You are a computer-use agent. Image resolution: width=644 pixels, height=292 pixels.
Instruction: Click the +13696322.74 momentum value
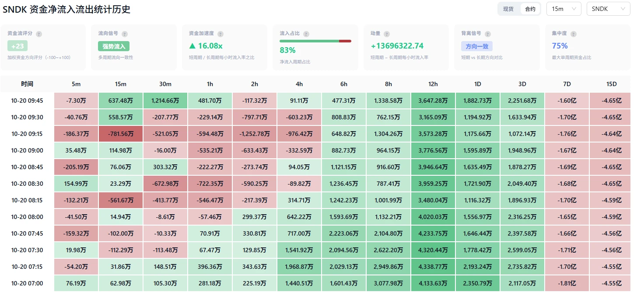click(x=397, y=46)
